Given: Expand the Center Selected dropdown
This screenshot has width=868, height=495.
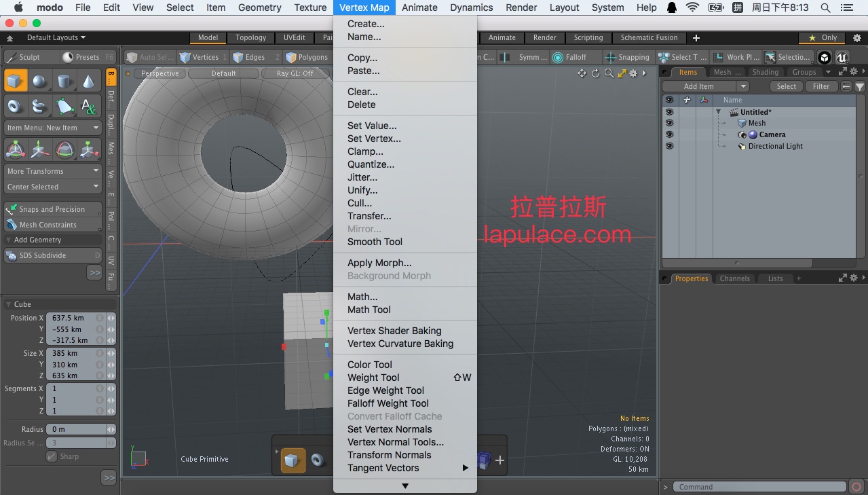Looking at the screenshot, I should tap(53, 187).
